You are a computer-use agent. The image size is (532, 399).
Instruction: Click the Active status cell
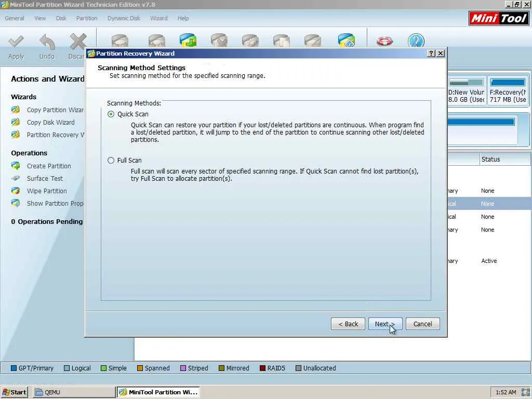(x=489, y=261)
